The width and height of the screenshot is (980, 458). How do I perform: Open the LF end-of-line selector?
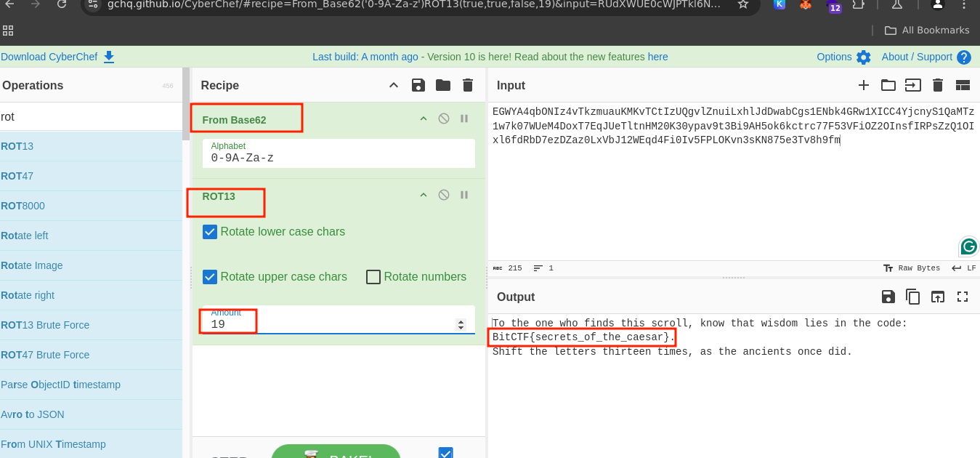click(963, 268)
